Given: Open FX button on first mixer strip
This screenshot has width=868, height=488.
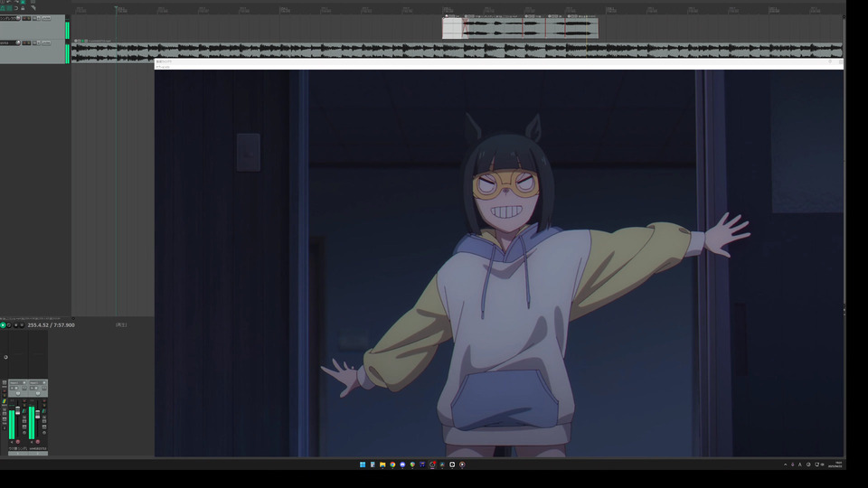Looking at the screenshot, I should click(24, 418).
